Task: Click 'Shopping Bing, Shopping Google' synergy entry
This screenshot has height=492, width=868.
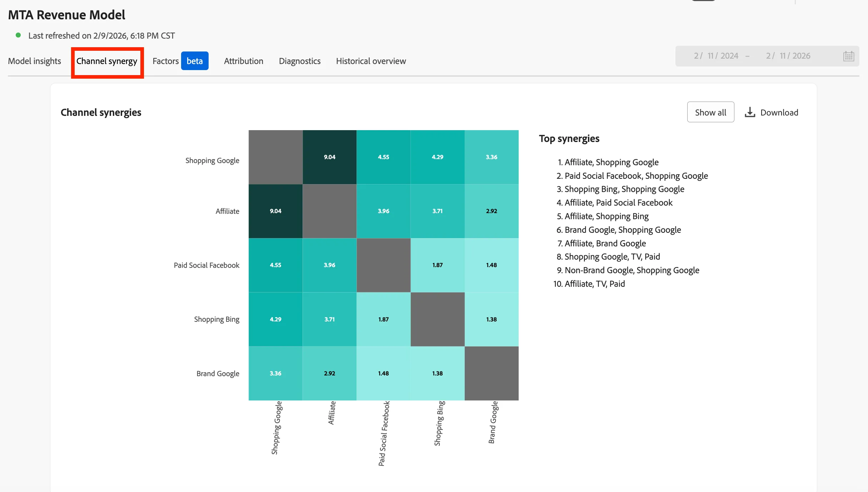Action: click(x=624, y=189)
